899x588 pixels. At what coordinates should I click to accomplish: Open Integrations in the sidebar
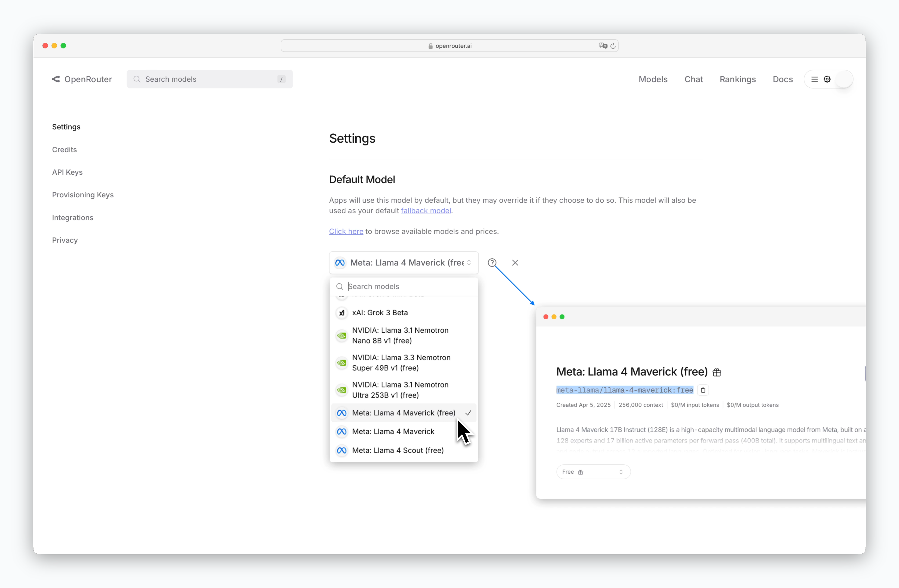click(x=72, y=218)
